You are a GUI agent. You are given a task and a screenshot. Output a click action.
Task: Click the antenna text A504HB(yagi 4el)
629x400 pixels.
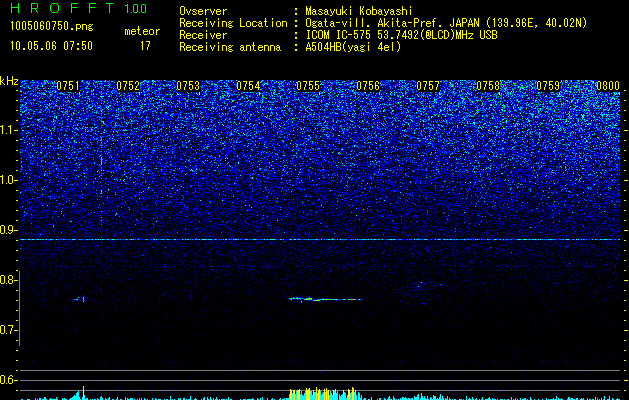(353, 47)
